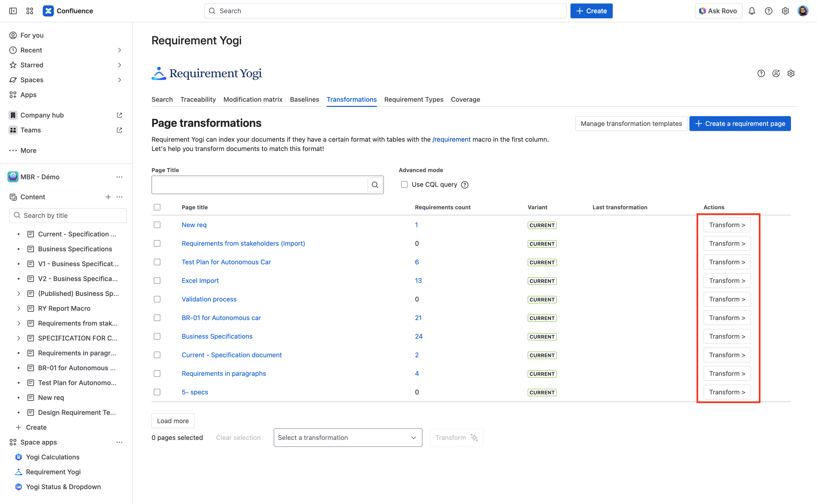Viewport: 817px width, 504px height.
Task: Click the Page Title search magnifier icon
Action: 375,185
